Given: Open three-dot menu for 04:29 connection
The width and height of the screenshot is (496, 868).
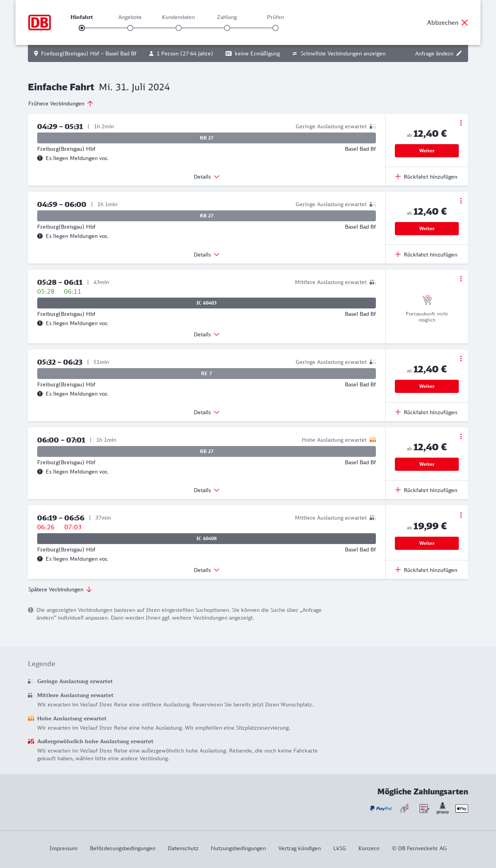Looking at the screenshot, I should click(461, 123).
